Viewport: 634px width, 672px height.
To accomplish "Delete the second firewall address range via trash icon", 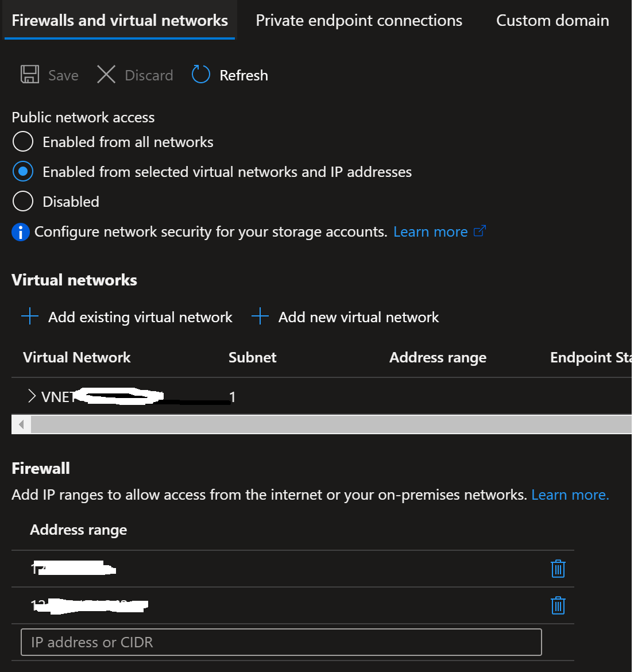I will click(558, 605).
